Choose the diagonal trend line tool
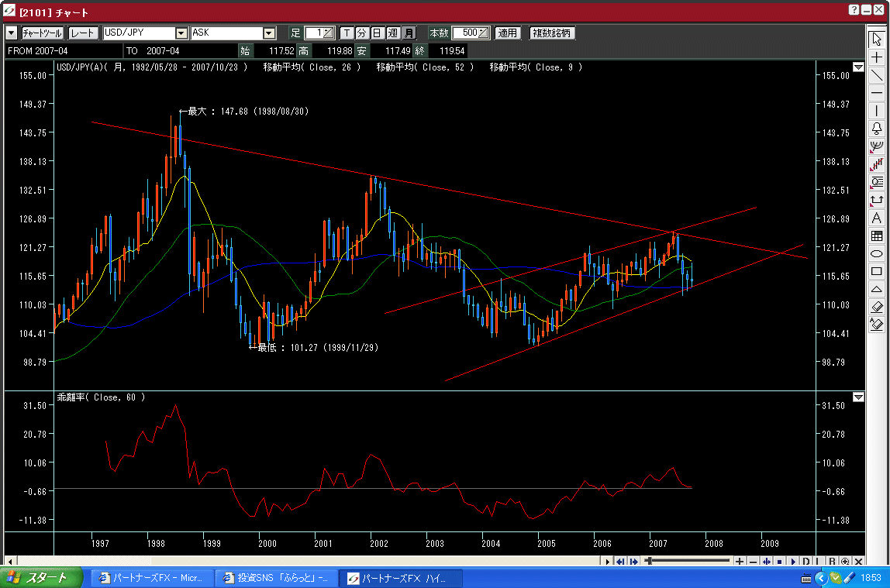The width and height of the screenshot is (890, 588). click(x=877, y=75)
